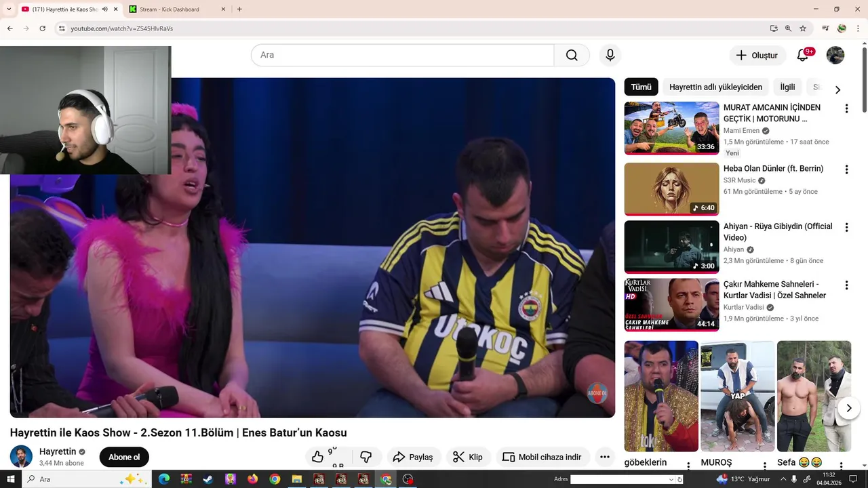Screen dimensions: 868x488
Task: Subscribe with Abone ol button
Action: pyautogui.click(x=124, y=457)
